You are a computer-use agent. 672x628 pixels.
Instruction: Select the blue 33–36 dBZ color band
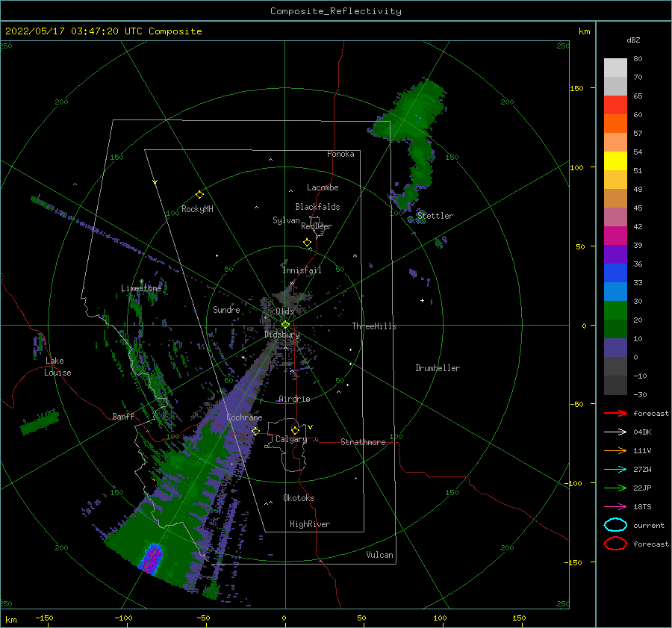(x=615, y=273)
